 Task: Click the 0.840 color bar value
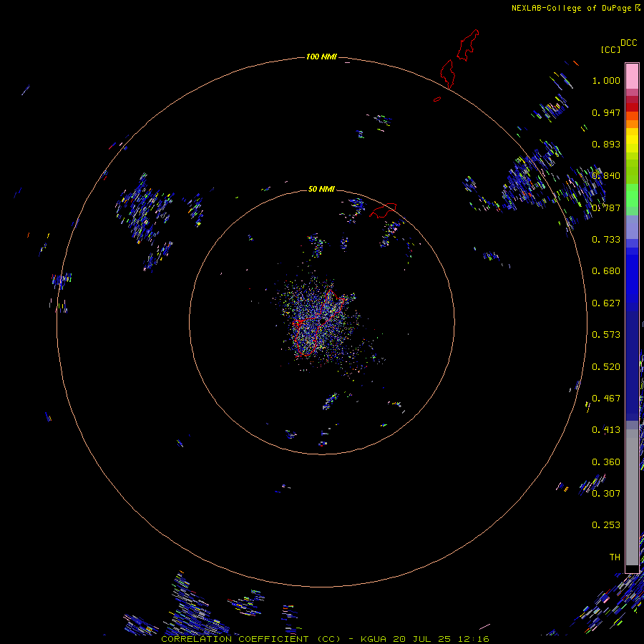606,176
